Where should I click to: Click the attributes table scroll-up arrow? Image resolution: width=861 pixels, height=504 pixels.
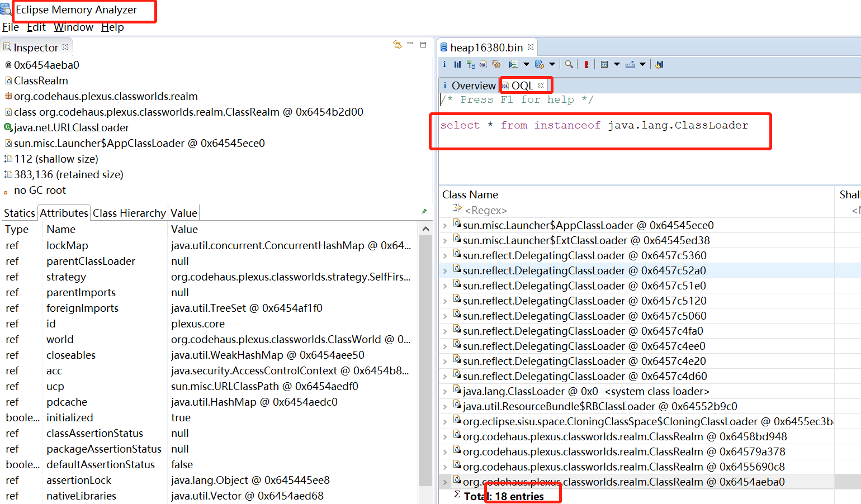coord(425,229)
